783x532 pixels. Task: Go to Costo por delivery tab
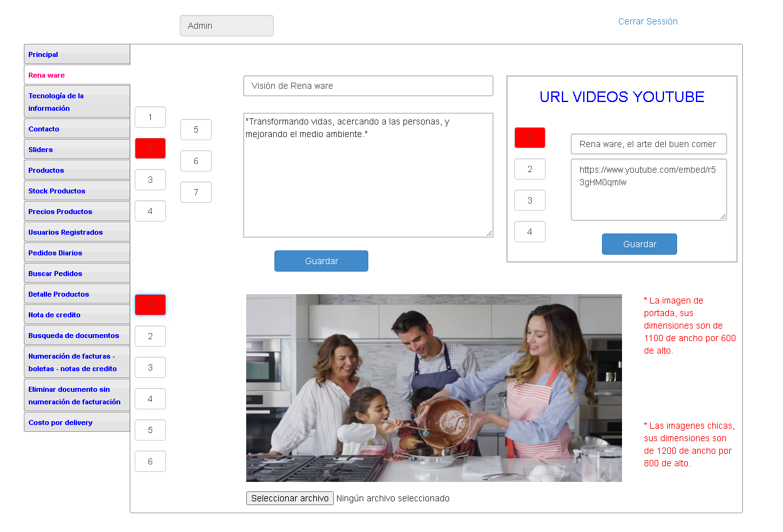pos(60,422)
